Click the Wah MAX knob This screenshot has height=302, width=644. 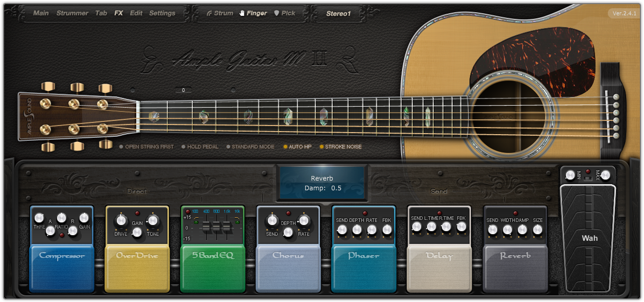pos(605,175)
